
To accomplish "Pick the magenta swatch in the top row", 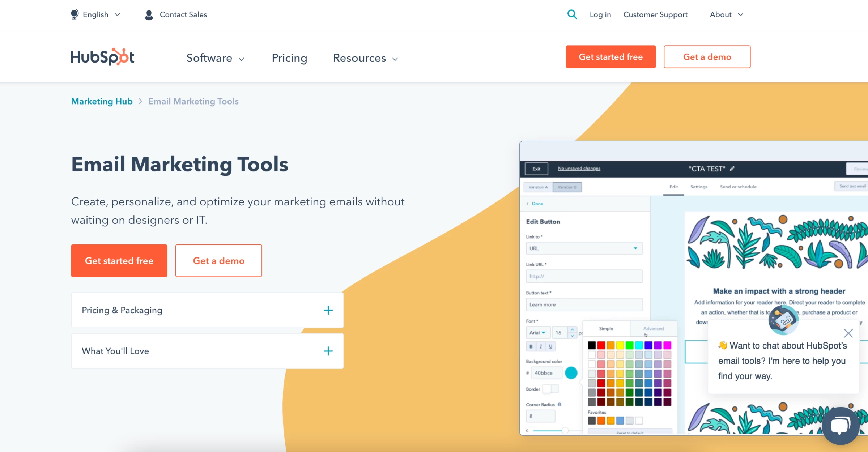I will (667, 345).
